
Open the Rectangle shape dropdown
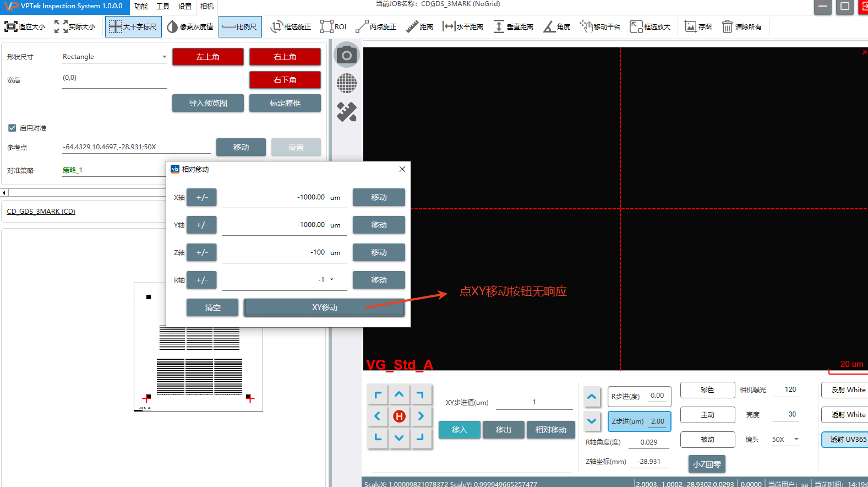click(x=114, y=57)
